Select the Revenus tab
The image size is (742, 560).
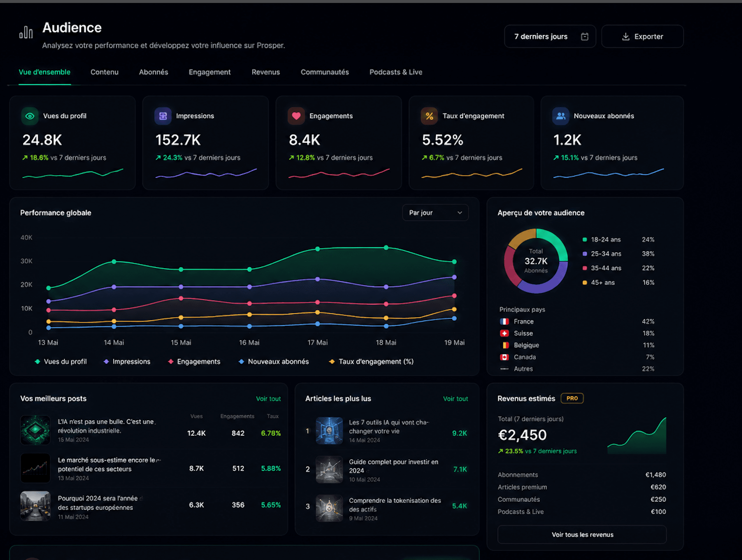point(266,72)
